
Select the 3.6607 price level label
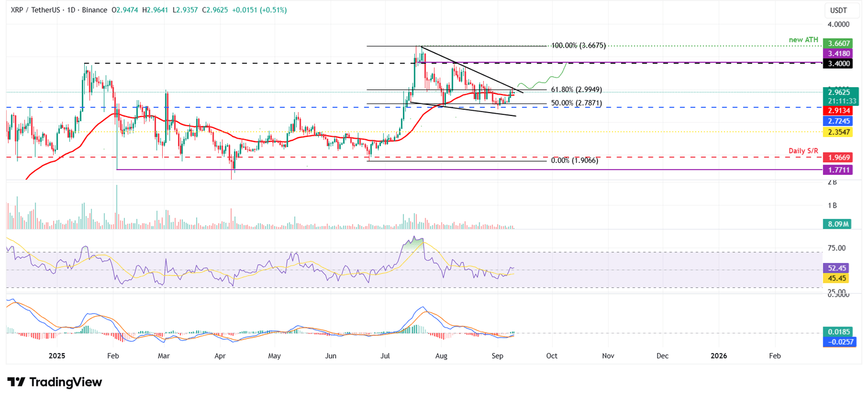837,43
